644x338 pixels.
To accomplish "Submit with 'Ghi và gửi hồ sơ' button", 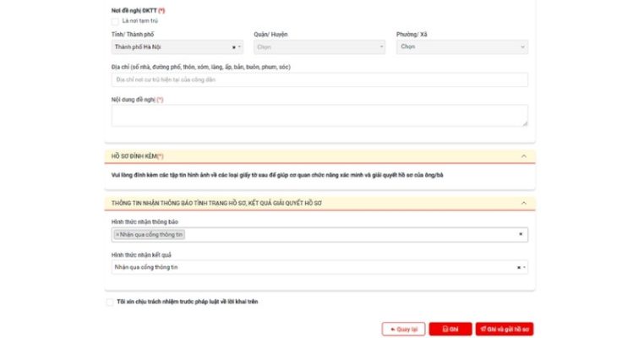I will 505,329.
